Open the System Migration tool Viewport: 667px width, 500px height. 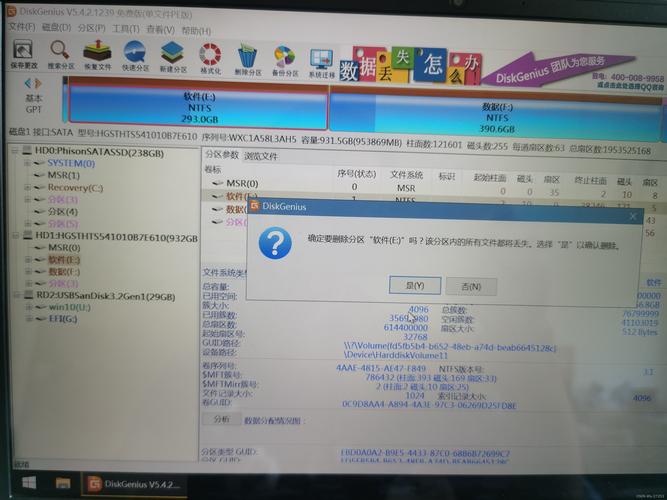tap(322, 63)
